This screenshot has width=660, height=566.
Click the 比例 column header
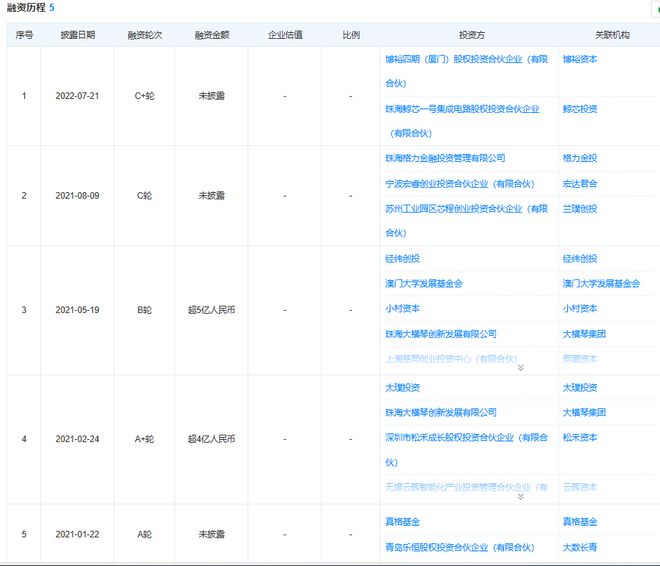(351, 35)
